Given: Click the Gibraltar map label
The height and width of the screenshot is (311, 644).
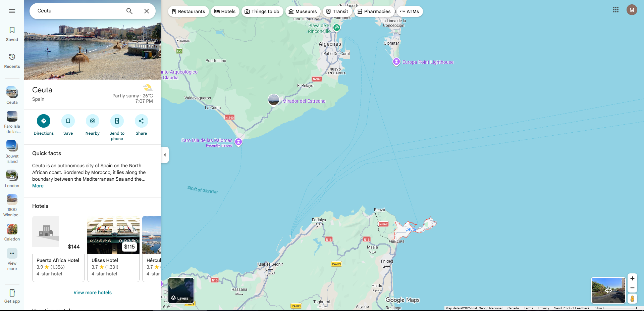Looking at the screenshot, I should 391,43.
